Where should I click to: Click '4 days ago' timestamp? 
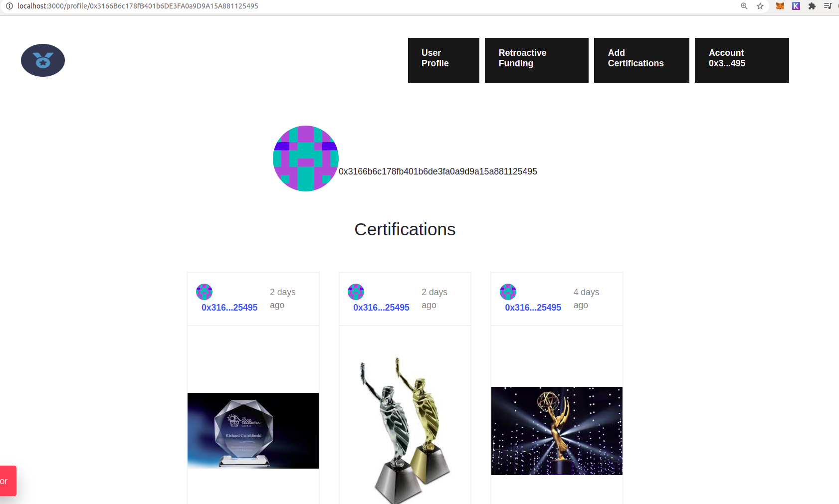(x=587, y=299)
